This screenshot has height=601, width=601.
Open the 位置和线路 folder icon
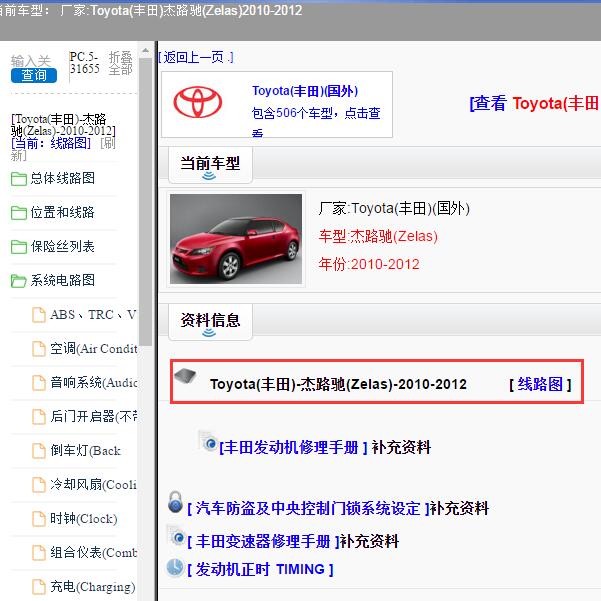[x=18, y=213]
